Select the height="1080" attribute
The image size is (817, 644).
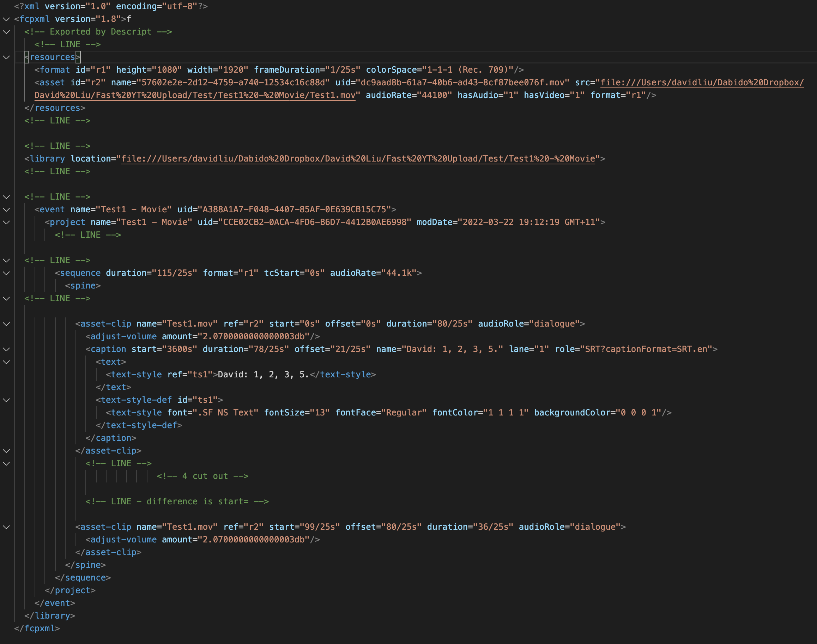point(149,70)
